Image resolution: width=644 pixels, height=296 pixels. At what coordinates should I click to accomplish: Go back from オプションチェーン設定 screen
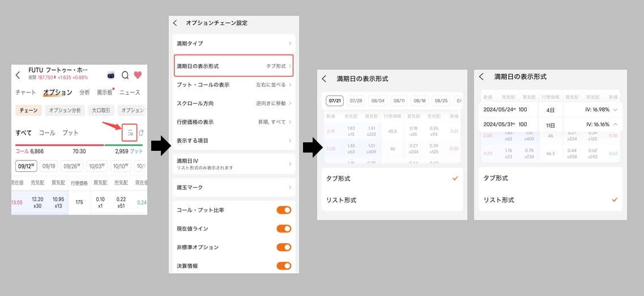(x=175, y=23)
